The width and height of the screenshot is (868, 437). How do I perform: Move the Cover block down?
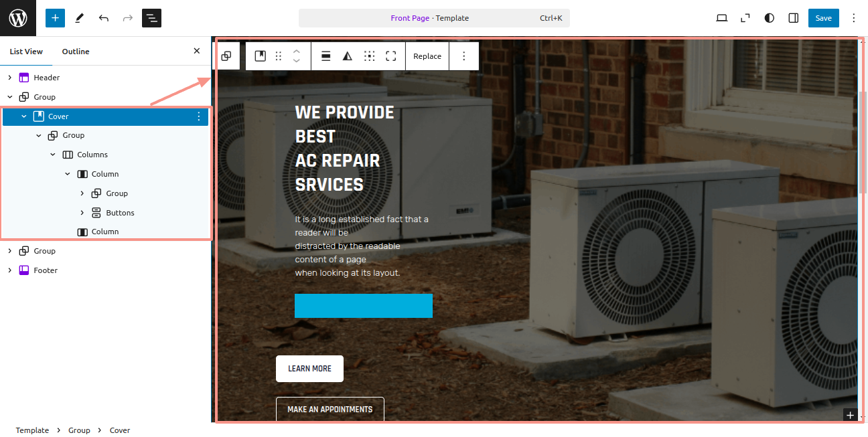[x=296, y=62]
